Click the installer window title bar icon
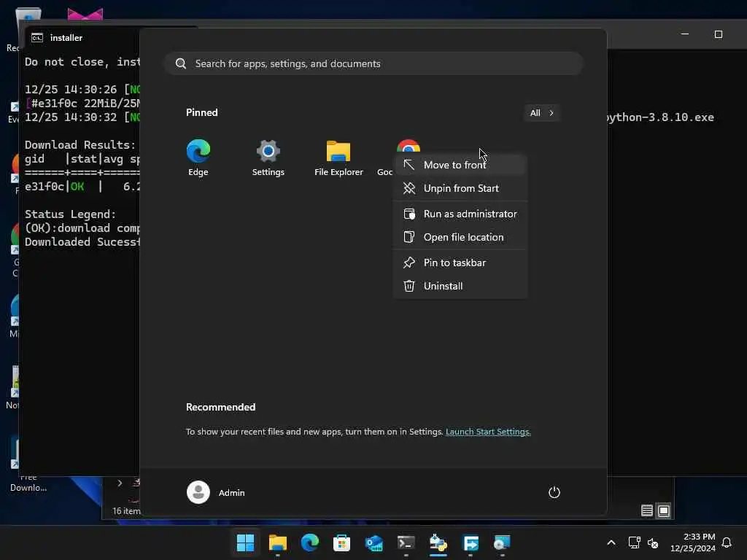The height and width of the screenshot is (560, 747). pyautogui.click(x=37, y=38)
